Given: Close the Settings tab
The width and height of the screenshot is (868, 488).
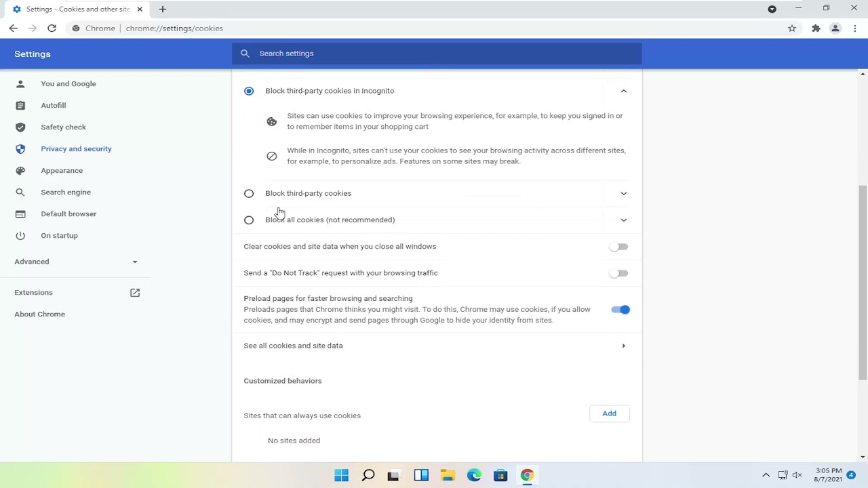Looking at the screenshot, I should [140, 9].
